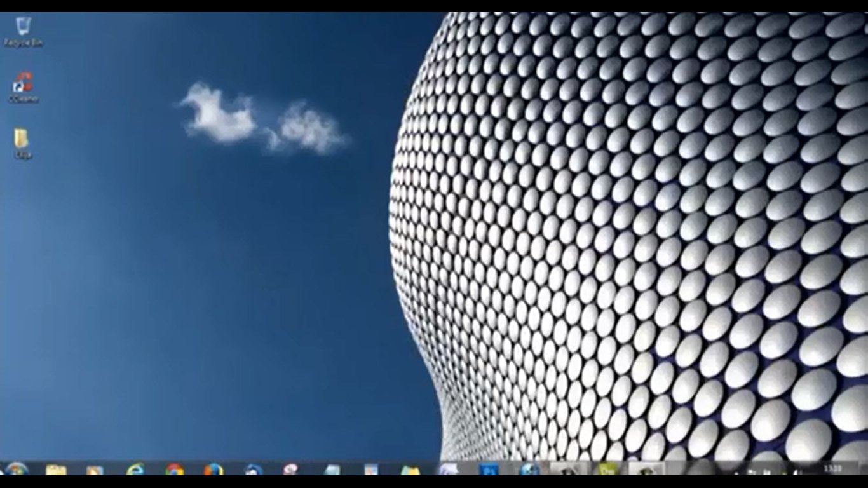Viewport: 868px width, 488px height.
Task: Open Internet Explorer from the taskbar
Action: tap(135, 470)
